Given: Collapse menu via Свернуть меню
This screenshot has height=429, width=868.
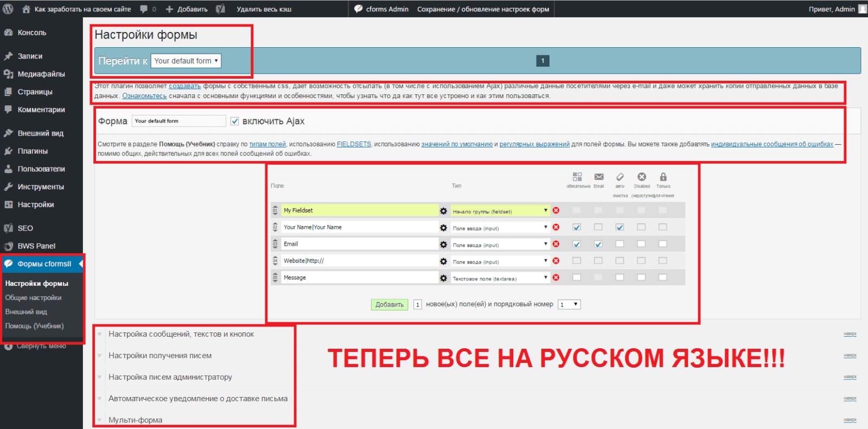Looking at the screenshot, I should [35, 345].
